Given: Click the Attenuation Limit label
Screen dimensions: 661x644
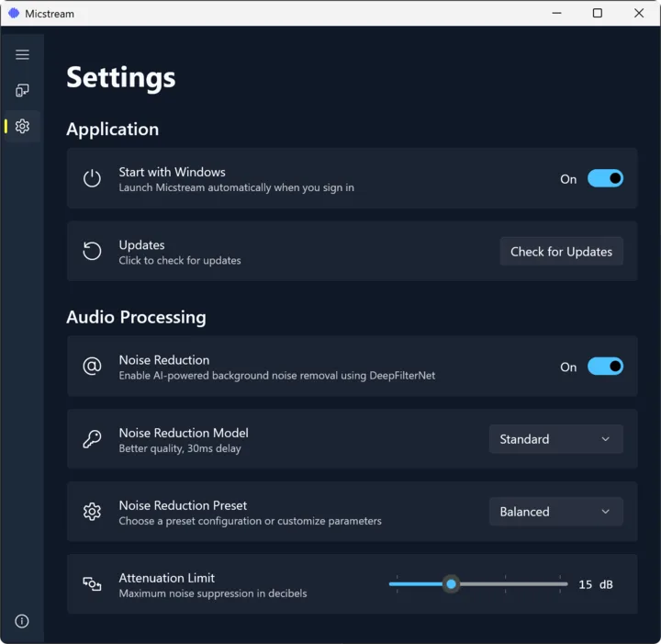Looking at the screenshot, I should [x=167, y=578].
